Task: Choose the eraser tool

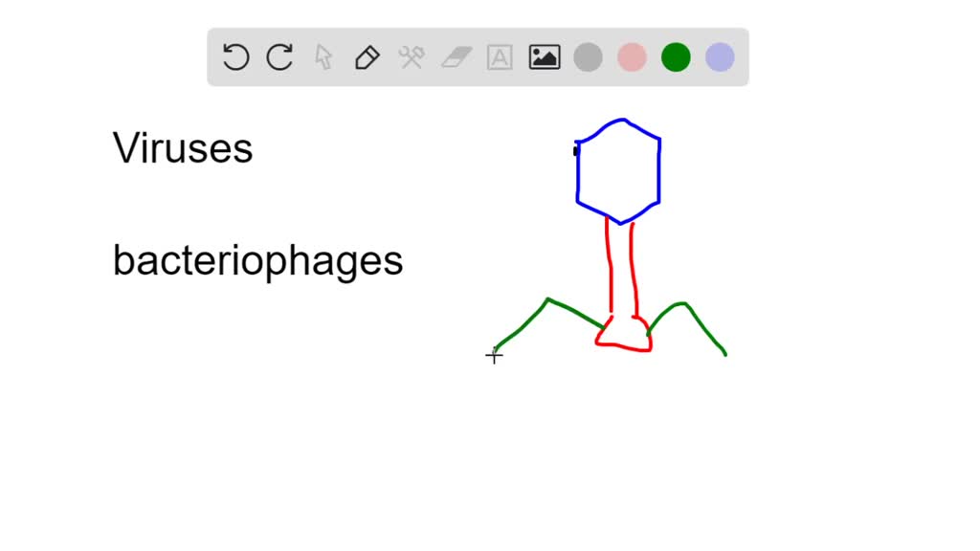Action: 457,57
